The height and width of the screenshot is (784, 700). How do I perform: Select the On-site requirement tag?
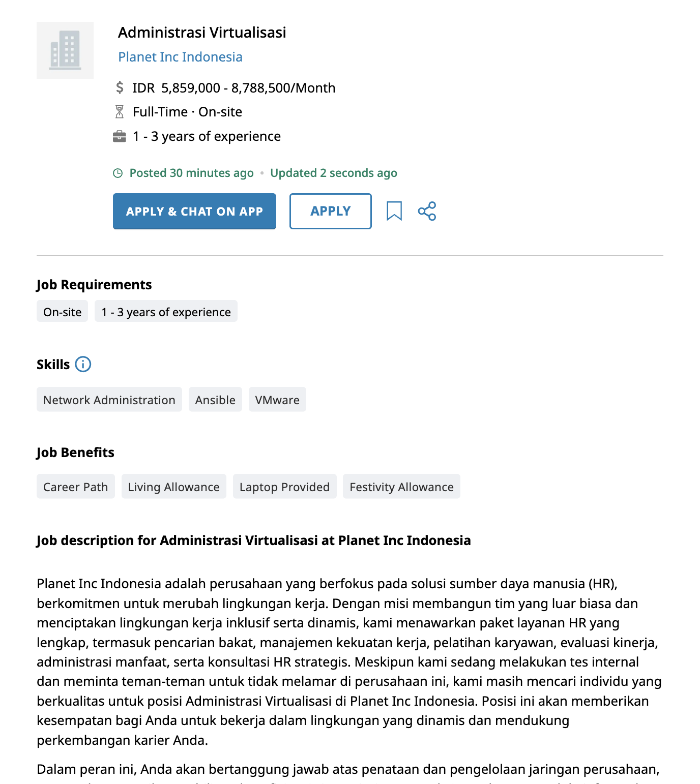point(62,311)
